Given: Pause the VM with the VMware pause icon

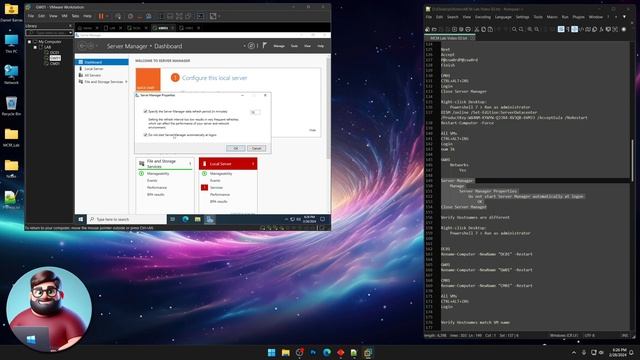Looking at the screenshot, I should click(x=100, y=16).
